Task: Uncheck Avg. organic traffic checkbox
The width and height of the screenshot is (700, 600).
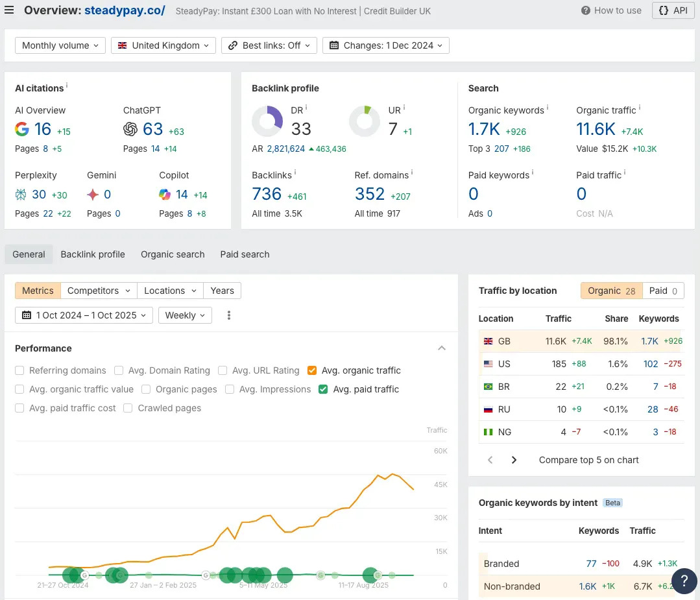Action: pyautogui.click(x=312, y=370)
